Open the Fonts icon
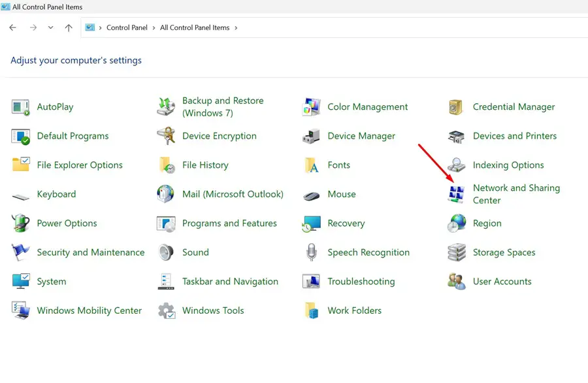588x383 pixels. point(312,165)
